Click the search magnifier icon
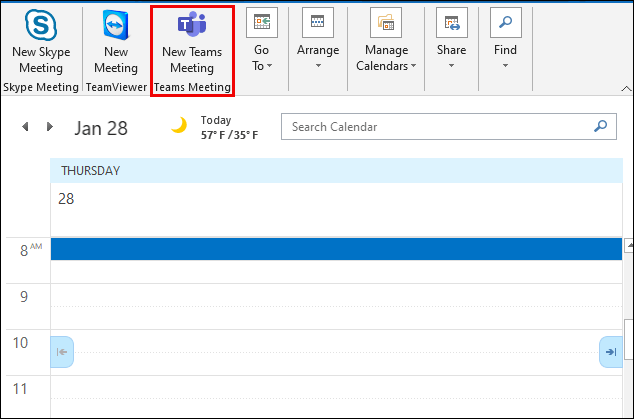 pyautogui.click(x=600, y=126)
